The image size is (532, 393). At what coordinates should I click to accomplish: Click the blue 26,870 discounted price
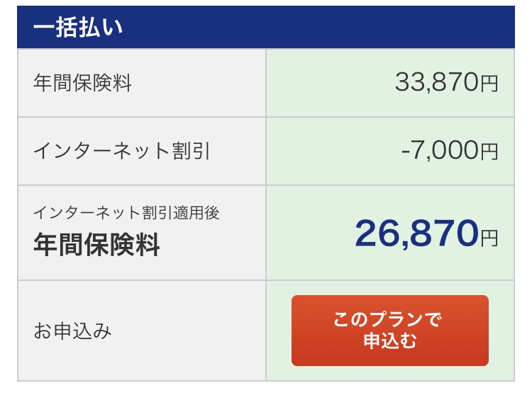(x=416, y=233)
